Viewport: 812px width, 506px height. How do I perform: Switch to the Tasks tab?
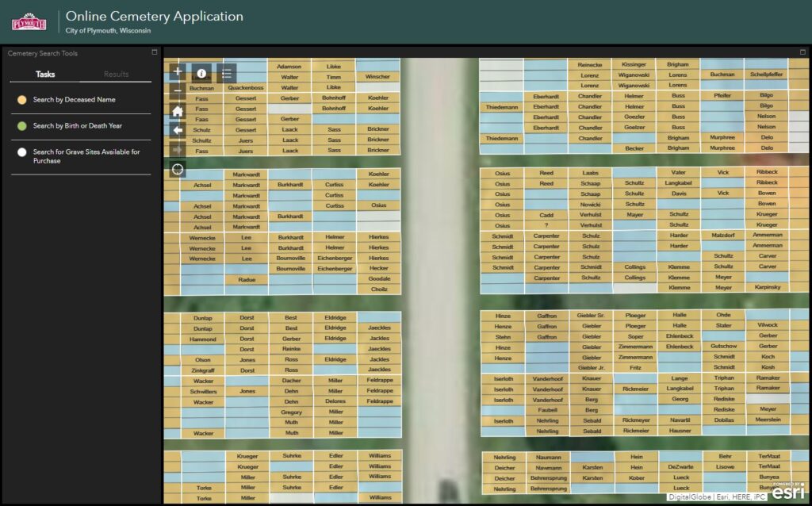pos(45,74)
